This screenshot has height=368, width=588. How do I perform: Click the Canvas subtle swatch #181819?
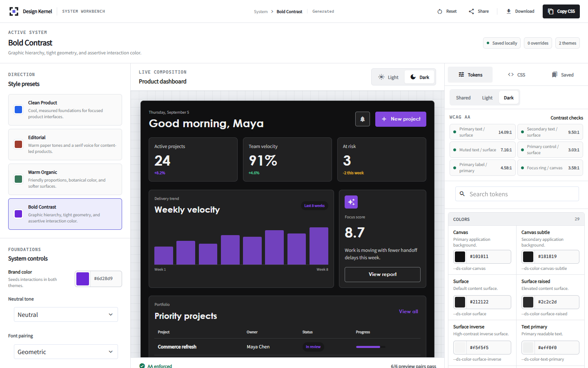point(528,257)
